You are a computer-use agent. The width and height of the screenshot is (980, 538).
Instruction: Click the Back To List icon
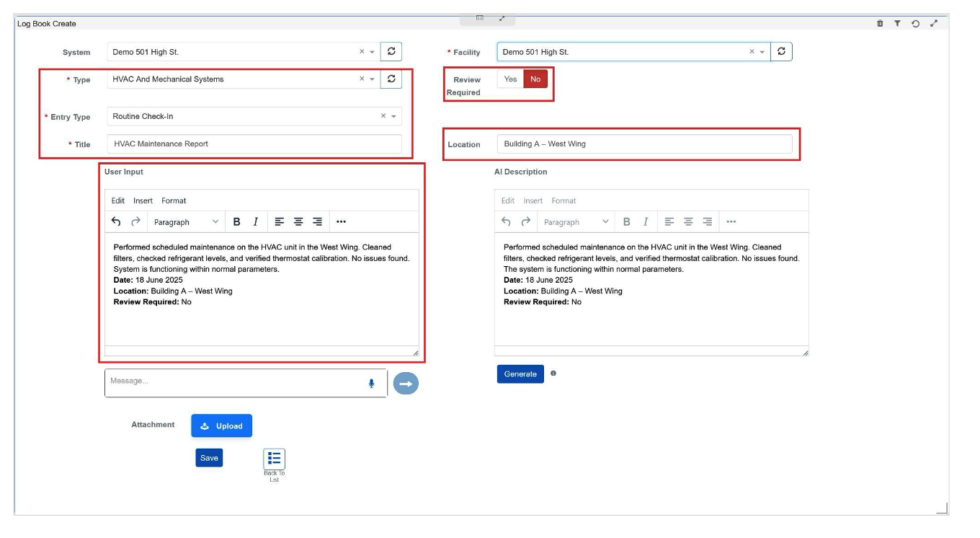tap(274, 458)
